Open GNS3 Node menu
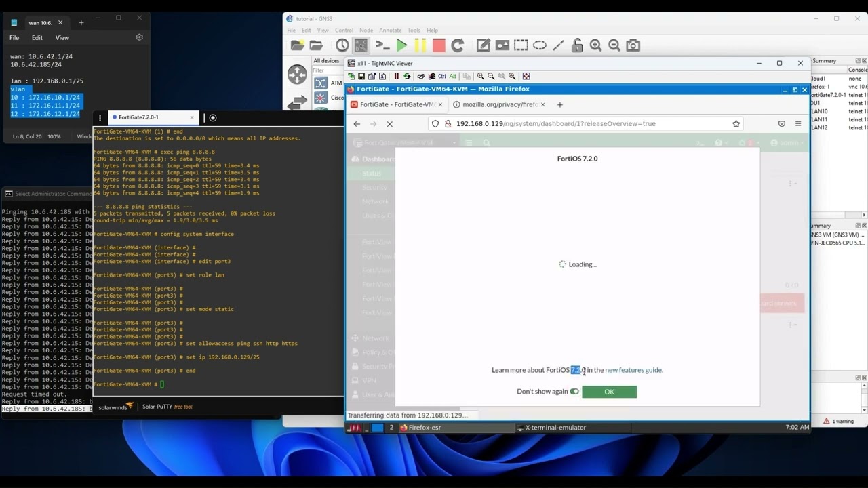This screenshot has height=488, width=868. pyautogui.click(x=366, y=30)
